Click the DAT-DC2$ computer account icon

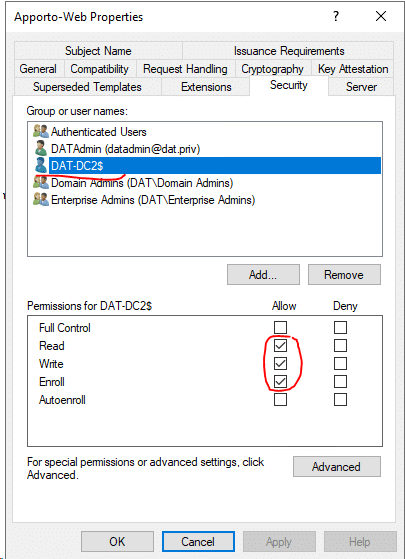pyautogui.click(x=41, y=165)
